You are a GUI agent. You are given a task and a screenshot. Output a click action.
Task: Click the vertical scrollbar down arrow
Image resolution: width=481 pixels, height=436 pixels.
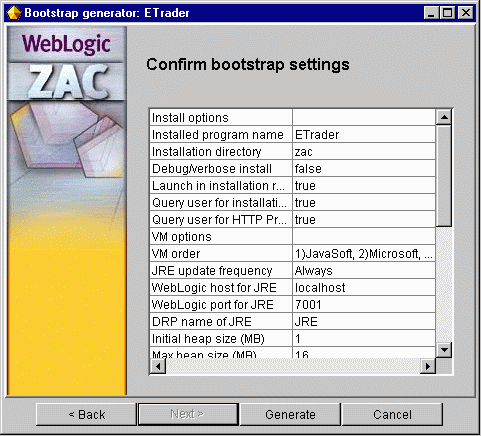[444, 350]
